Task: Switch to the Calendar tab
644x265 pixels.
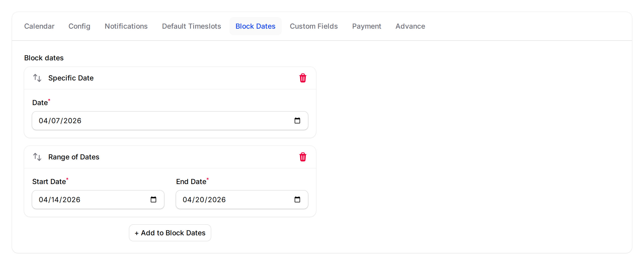Action: (39, 26)
